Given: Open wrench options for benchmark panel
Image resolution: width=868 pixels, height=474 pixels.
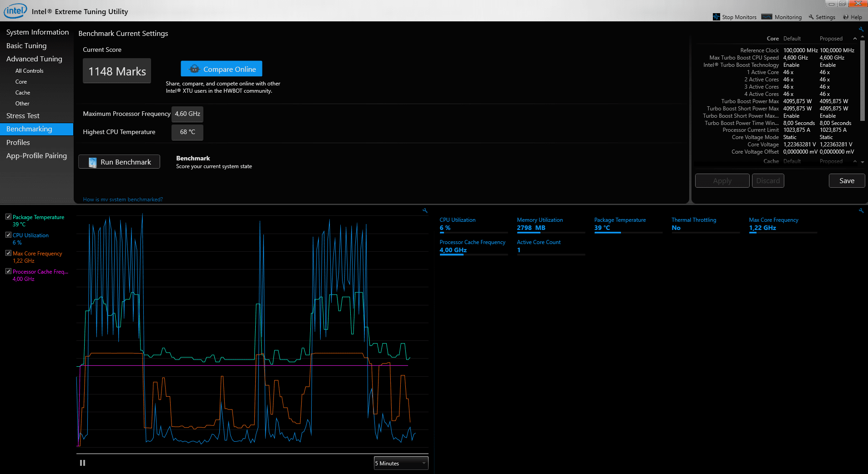Looking at the screenshot, I should pyautogui.click(x=861, y=29).
